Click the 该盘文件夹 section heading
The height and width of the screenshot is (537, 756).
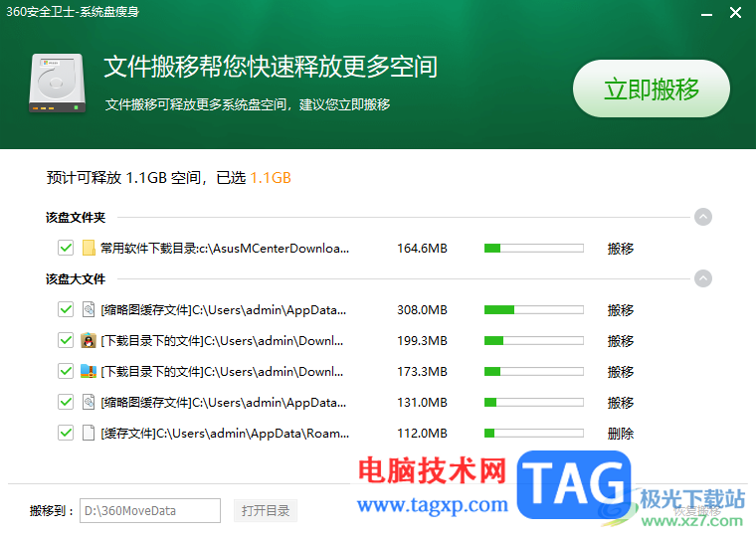tap(76, 218)
